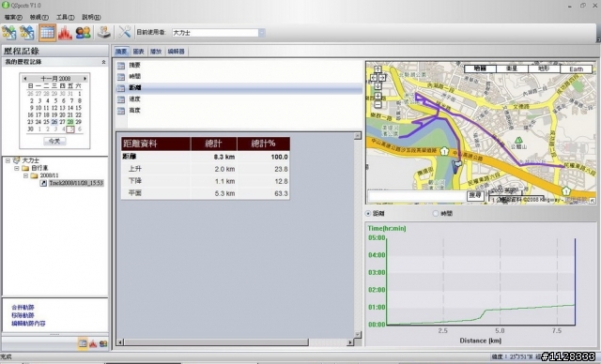The height and width of the screenshot is (364, 601).
Task: Click the 摘要 list row icon
Action: (121, 66)
